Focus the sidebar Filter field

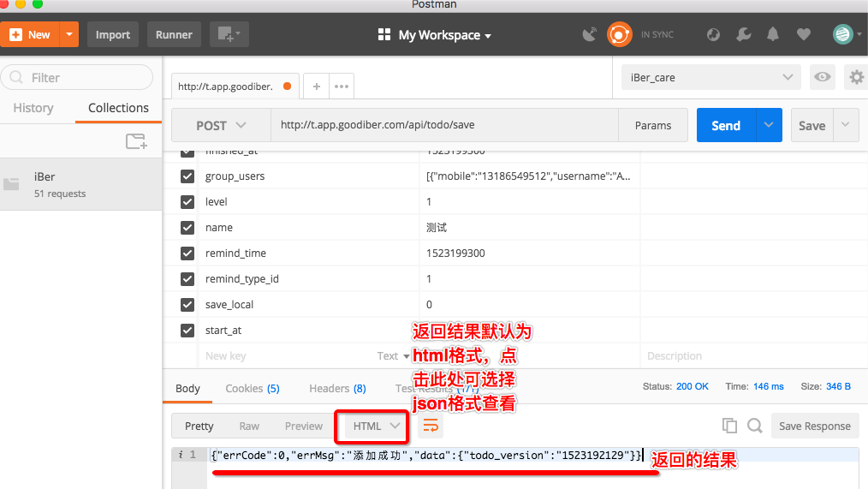point(77,78)
